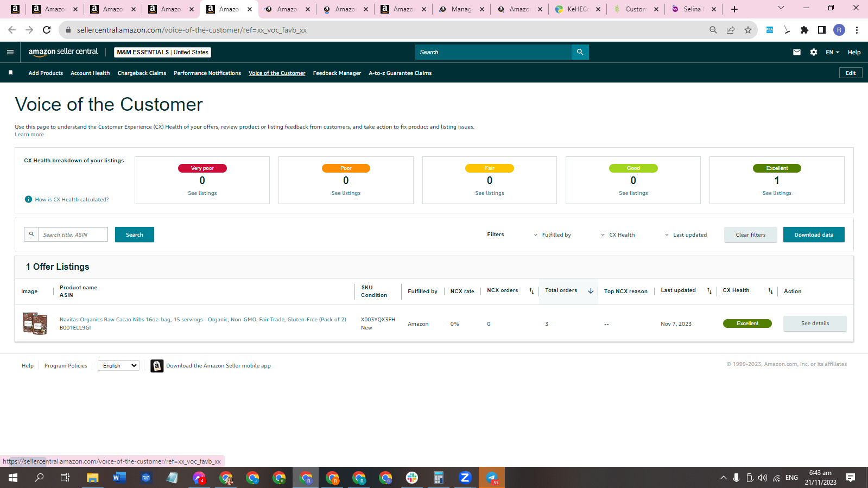Image resolution: width=868 pixels, height=488 pixels.
Task: Click the share page icon in address bar
Action: pyautogui.click(x=731, y=30)
